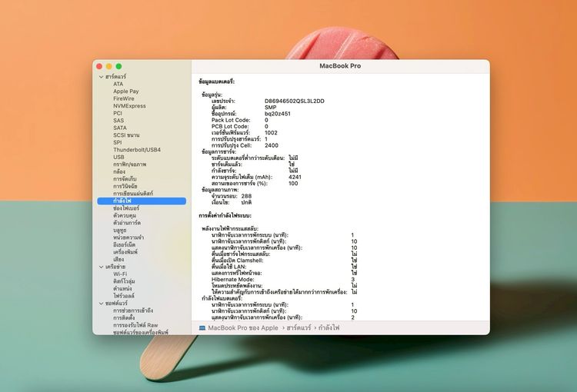Open the Thunderbolt/USB4 sidebar item
Image resolution: width=577 pixels, height=392 pixels.
pyautogui.click(x=136, y=150)
